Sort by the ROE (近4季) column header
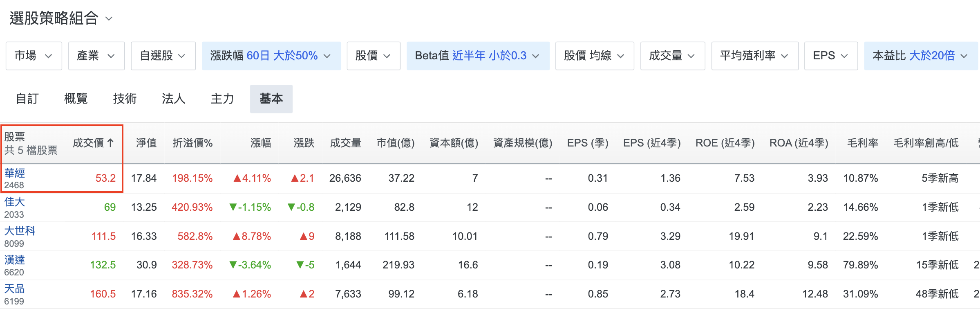The height and width of the screenshot is (311, 980). click(x=725, y=143)
